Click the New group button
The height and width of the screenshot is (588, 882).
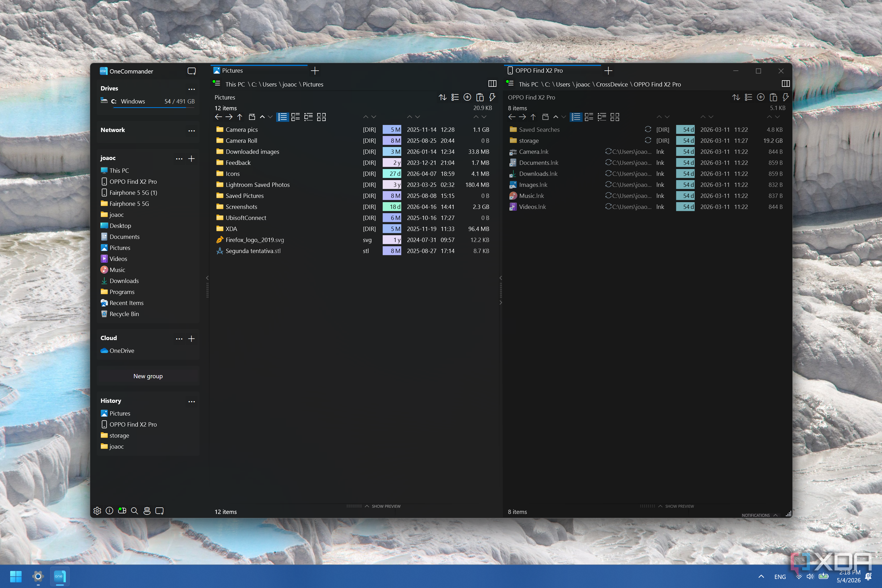[x=148, y=376]
